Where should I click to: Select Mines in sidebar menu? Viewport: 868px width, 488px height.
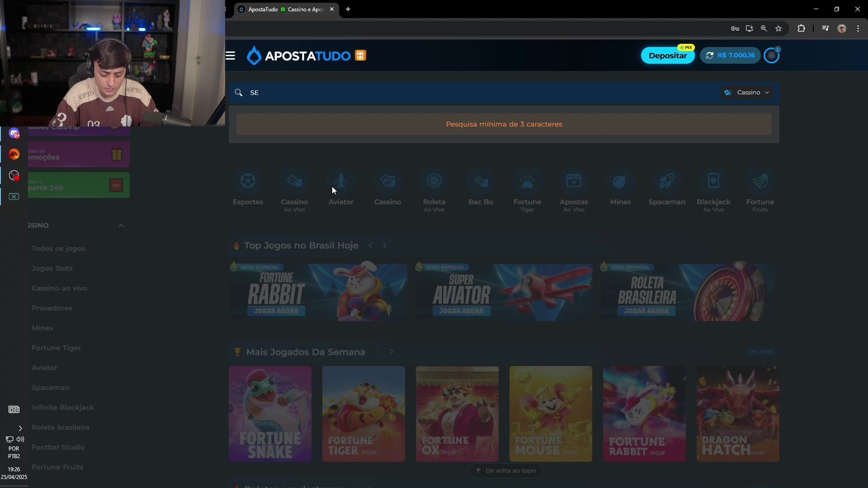coord(42,328)
